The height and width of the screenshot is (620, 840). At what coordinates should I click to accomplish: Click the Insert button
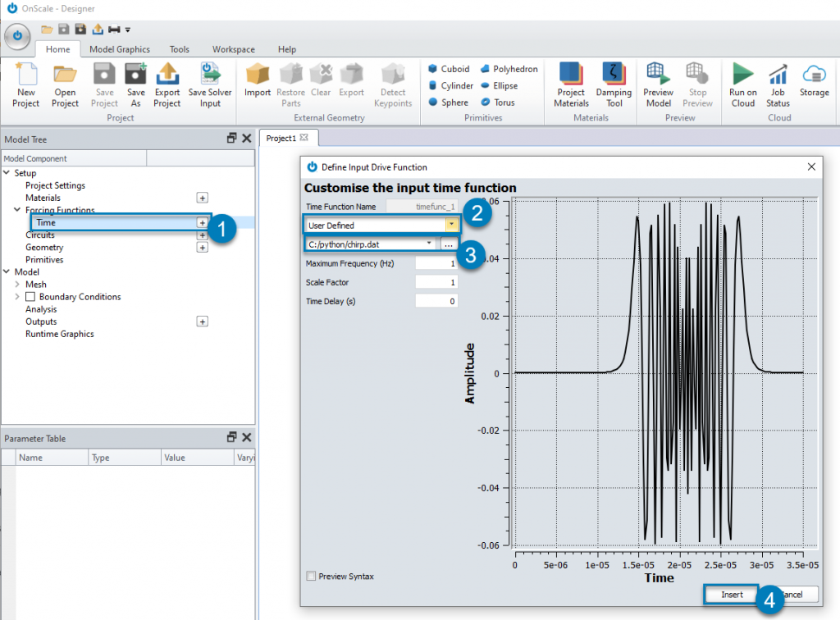(x=730, y=594)
